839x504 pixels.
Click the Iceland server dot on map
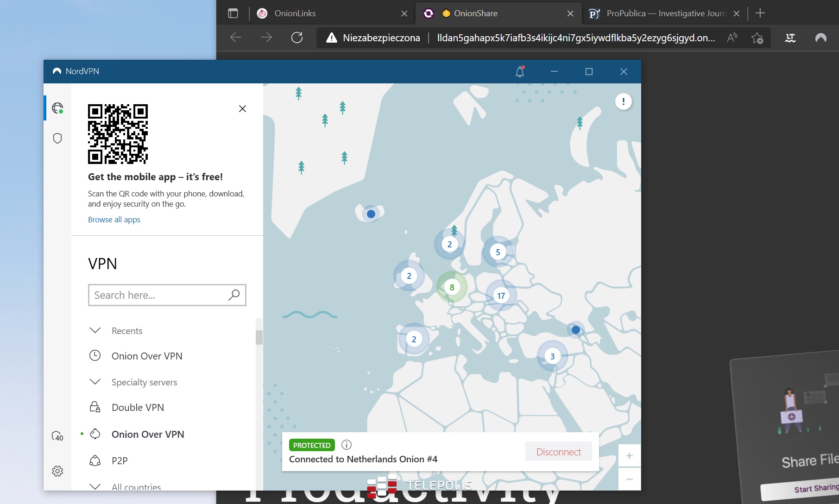click(x=371, y=214)
